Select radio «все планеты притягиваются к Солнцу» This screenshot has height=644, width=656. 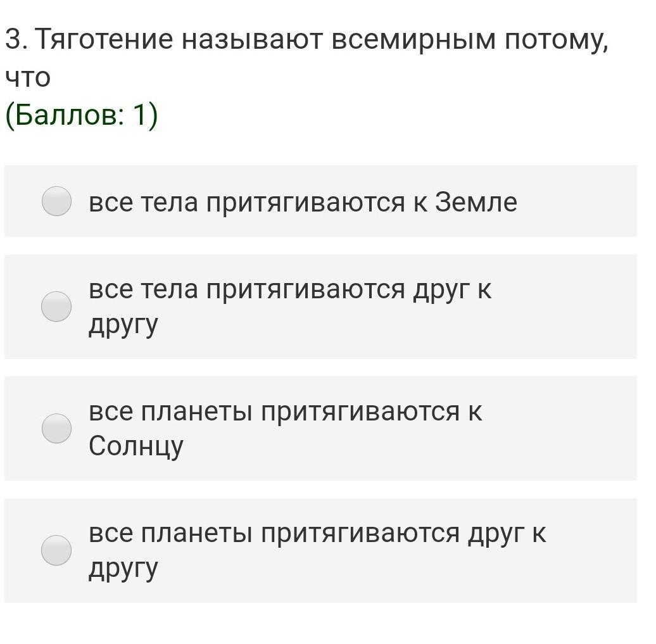click(56, 428)
